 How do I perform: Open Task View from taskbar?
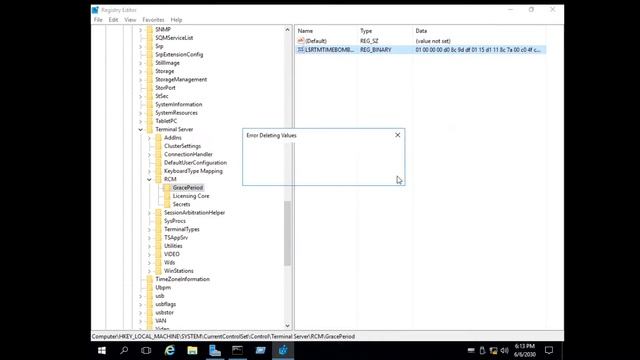[146, 350]
